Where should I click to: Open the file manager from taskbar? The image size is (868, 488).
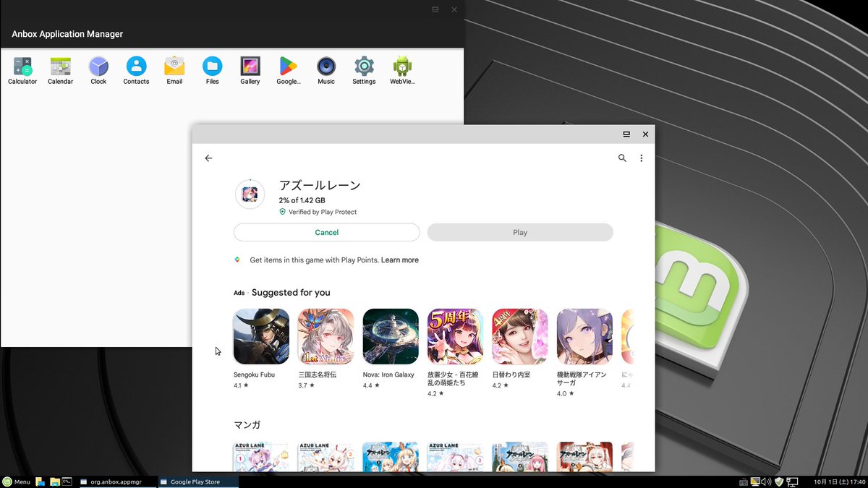coord(54,481)
